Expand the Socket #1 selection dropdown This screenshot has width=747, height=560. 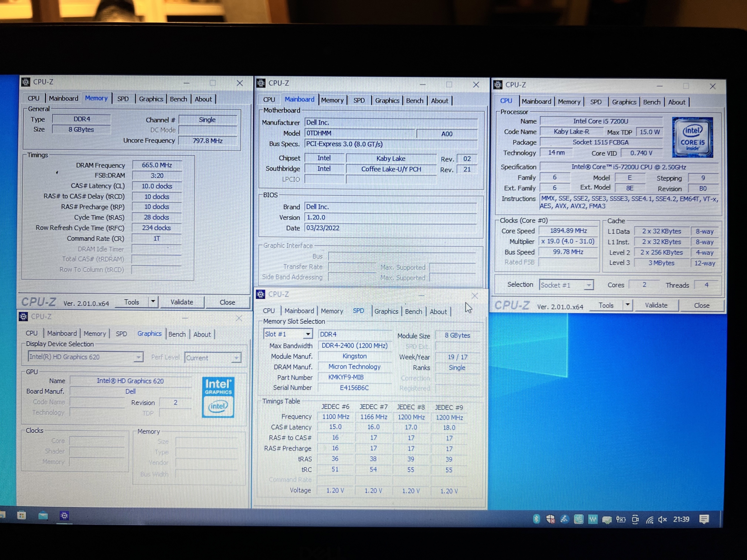(589, 285)
